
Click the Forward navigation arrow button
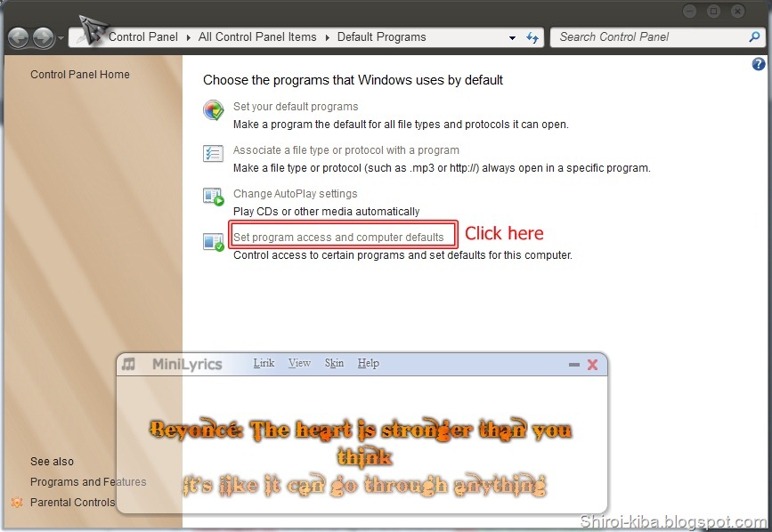(x=44, y=37)
